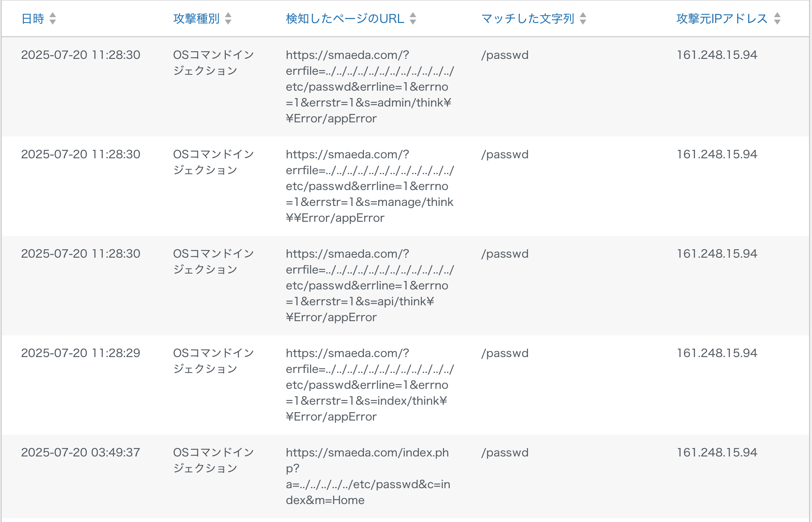Sort table by 日時 header text
Image resolution: width=812 pixels, height=522 pixels.
pyautogui.click(x=33, y=19)
